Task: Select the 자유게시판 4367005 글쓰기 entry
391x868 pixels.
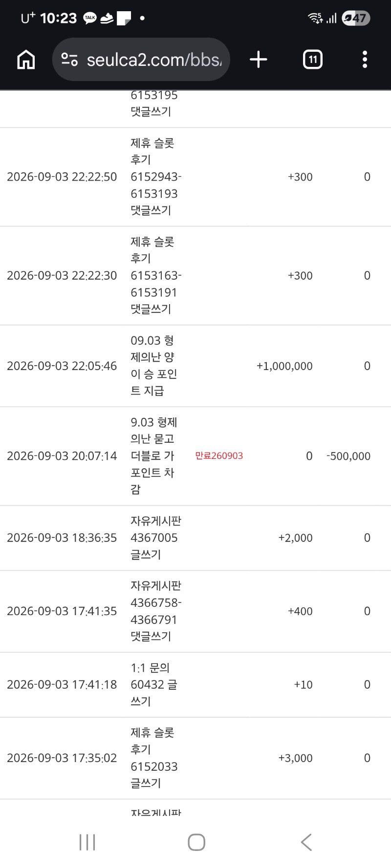Action: click(x=155, y=537)
